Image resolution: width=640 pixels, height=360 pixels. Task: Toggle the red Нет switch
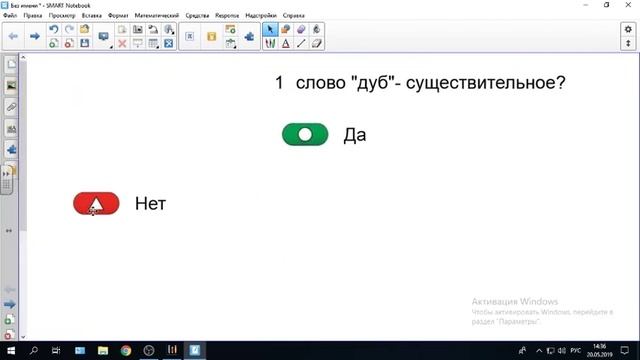pyautogui.click(x=96, y=203)
